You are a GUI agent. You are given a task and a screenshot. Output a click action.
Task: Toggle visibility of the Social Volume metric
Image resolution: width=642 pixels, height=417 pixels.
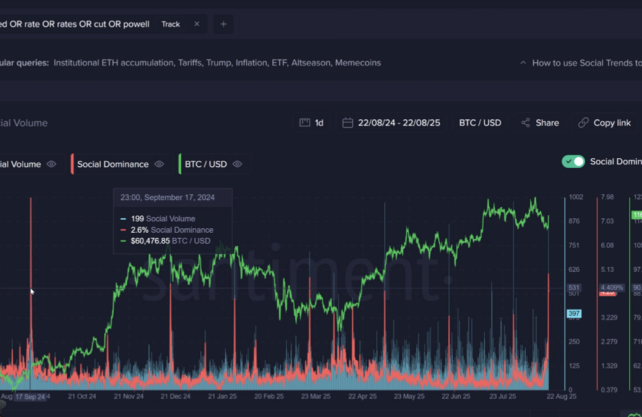pyautogui.click(x=51, y=164)
